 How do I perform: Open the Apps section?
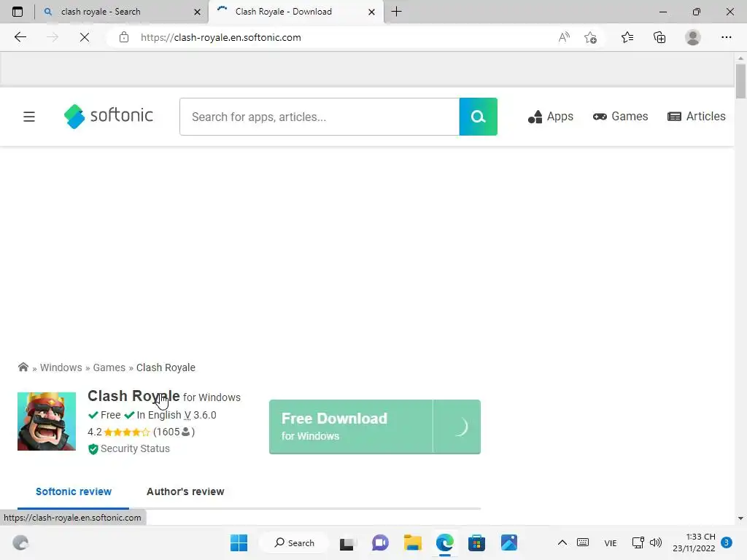(551, 117)
